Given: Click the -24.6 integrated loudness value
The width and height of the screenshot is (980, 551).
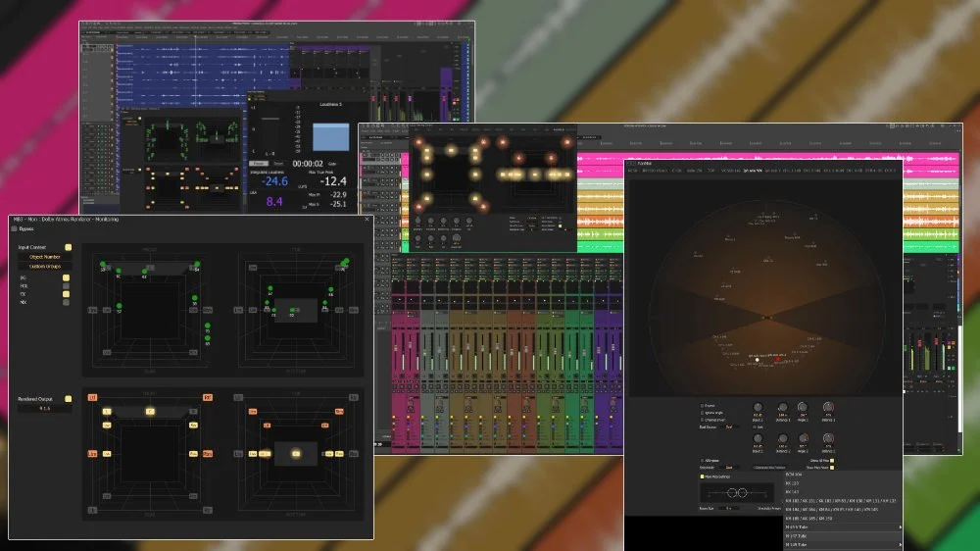Looking at the screenshot, I should click(x=274, y=181).
